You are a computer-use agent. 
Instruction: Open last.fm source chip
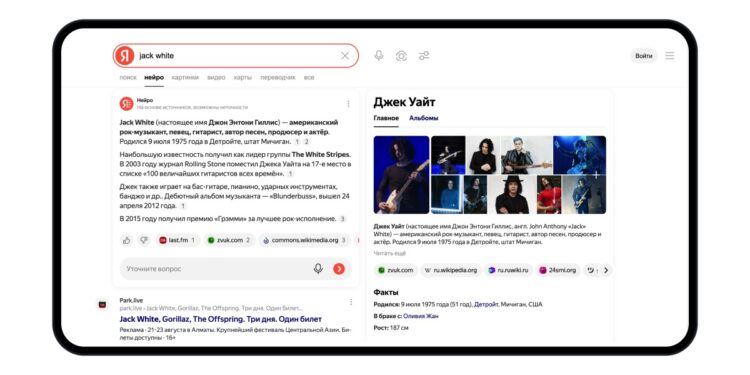click(x=177, y=240)
